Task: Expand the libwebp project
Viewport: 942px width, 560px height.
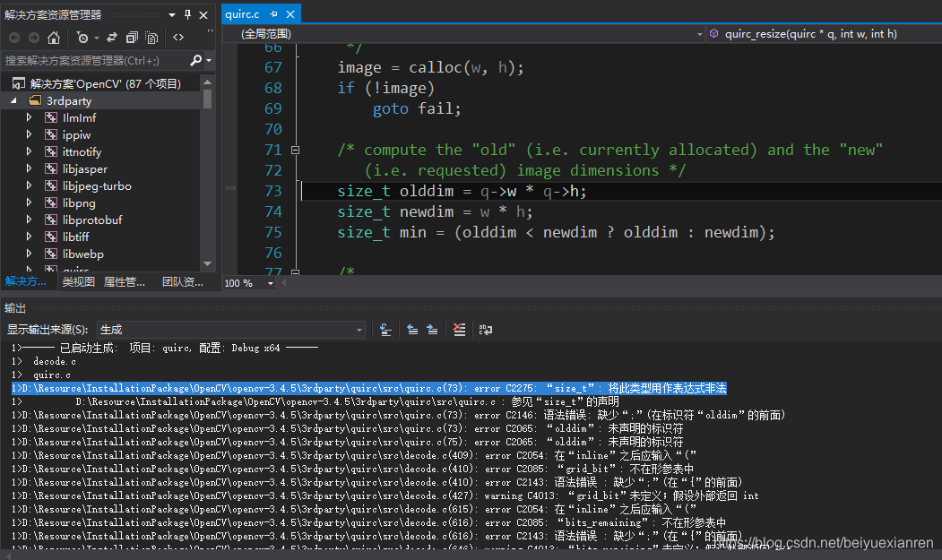Action: point(29,254)
